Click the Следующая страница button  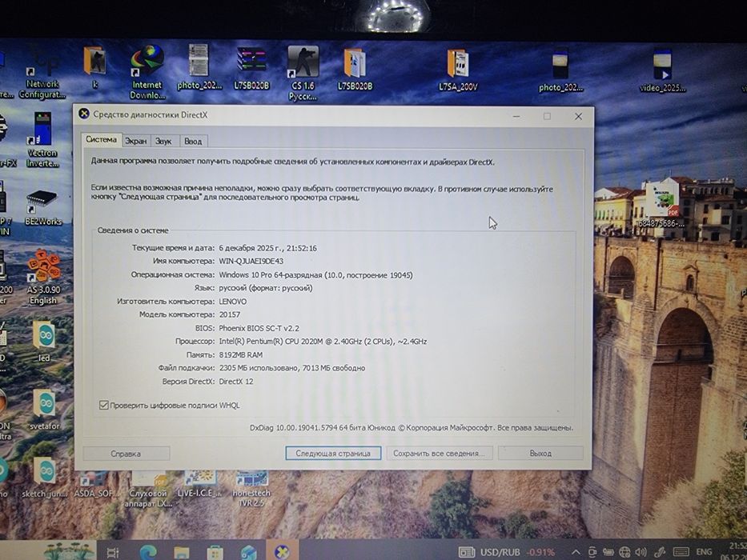333,453
